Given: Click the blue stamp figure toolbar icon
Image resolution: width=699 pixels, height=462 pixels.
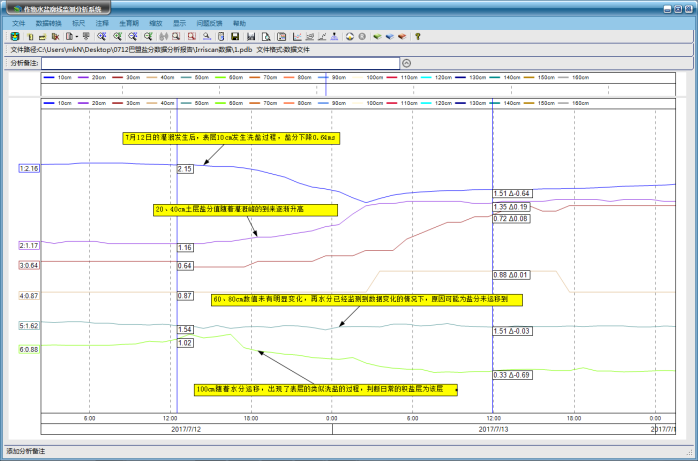Looking at the screenshot, I should coord(334,37).
